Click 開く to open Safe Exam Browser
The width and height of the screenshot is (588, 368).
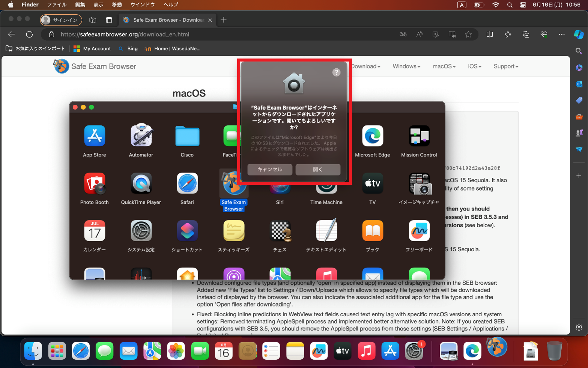click(317, 170)
